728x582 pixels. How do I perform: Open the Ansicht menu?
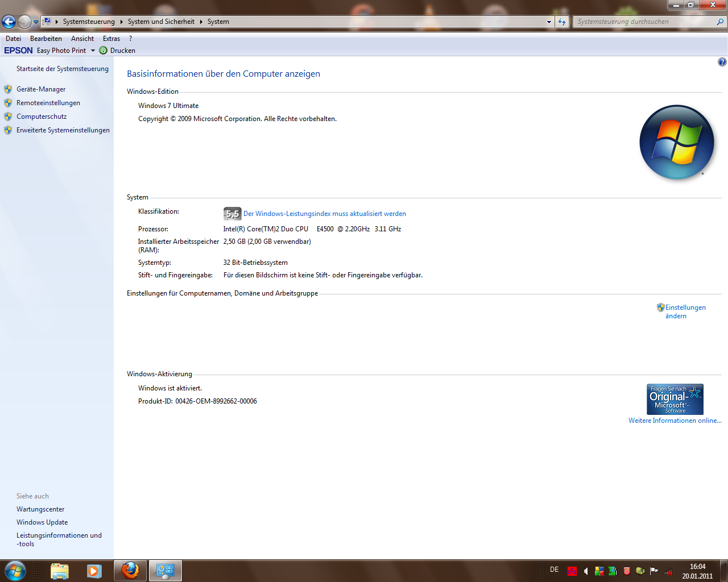point(82,39)
